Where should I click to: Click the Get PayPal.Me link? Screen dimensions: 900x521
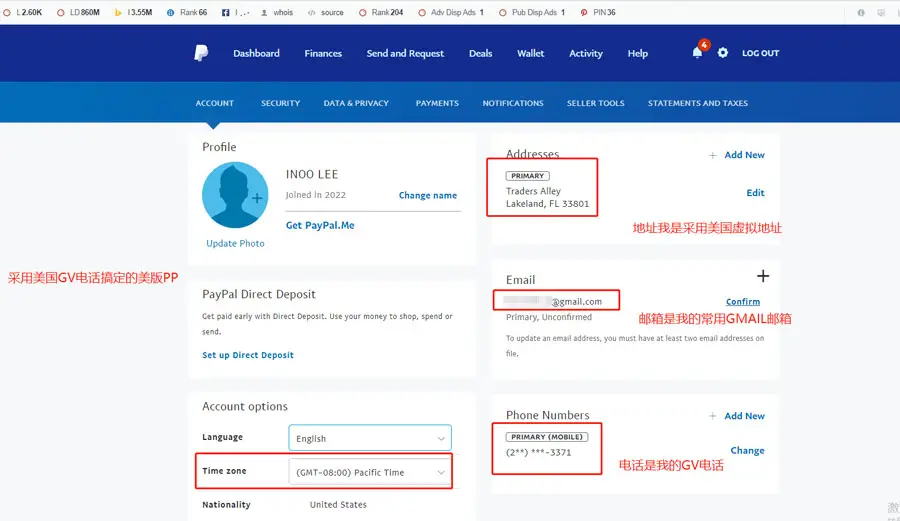(x=320, y=225)
